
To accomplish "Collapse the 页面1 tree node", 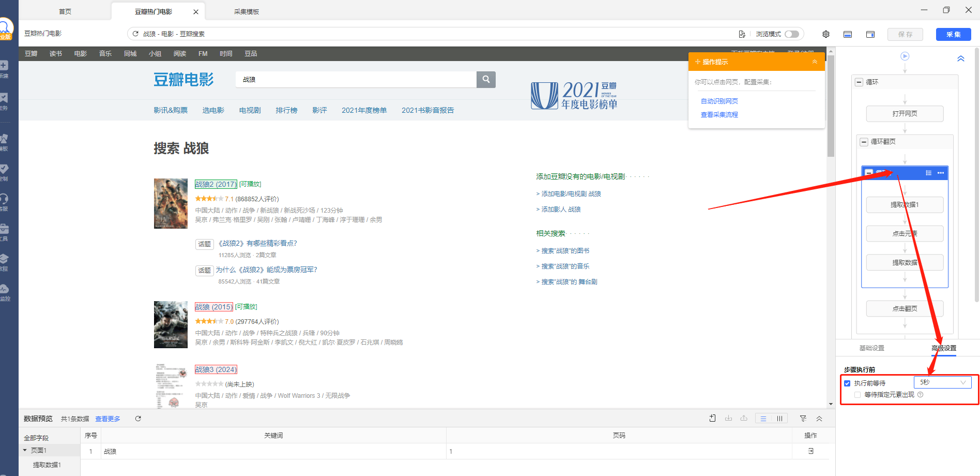I will tap(25, 450).
